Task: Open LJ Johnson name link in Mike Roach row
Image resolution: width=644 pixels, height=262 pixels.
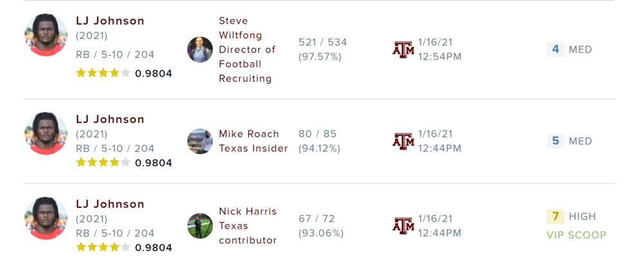Action: coord(110,119)
